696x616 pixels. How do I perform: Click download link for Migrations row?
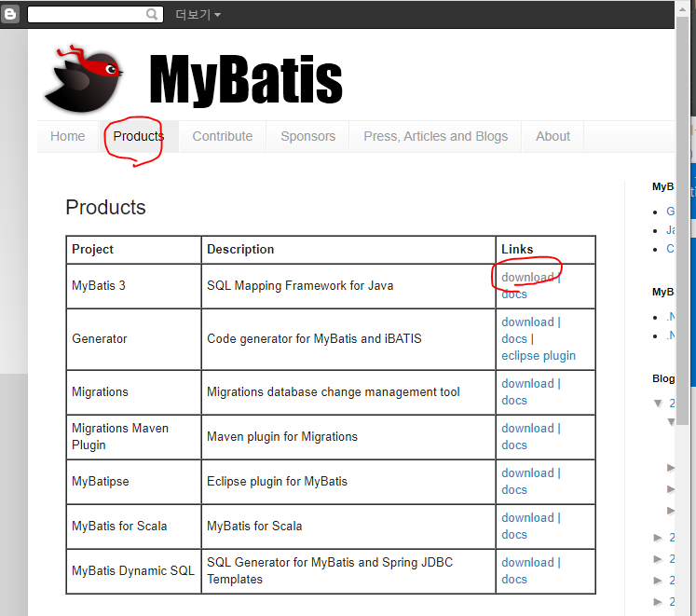(527, 384)
